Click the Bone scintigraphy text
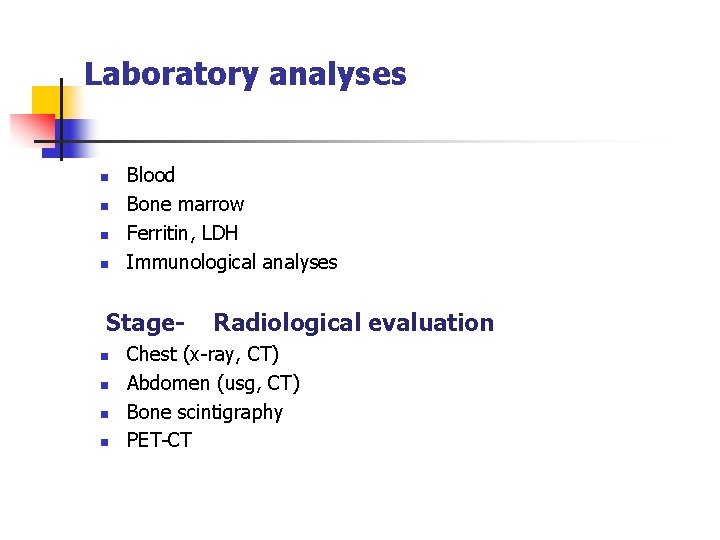The height and width of the screenshot is (540, 720). coord(204,412)
